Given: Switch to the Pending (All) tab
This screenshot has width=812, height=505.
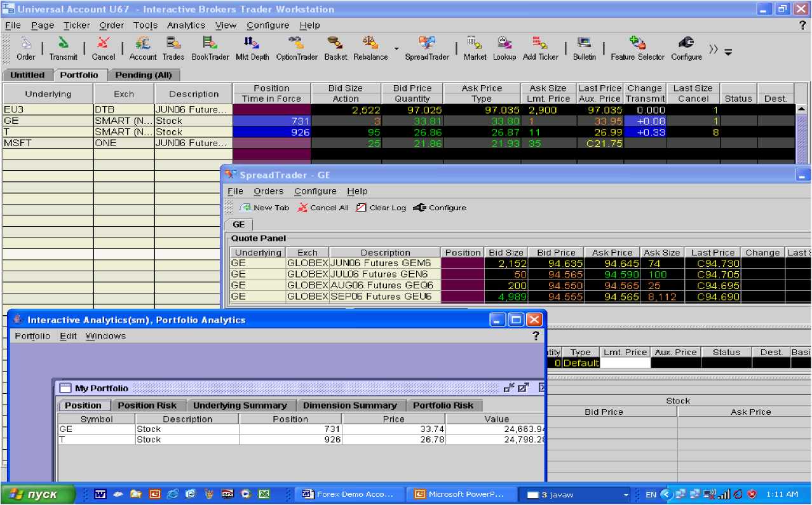Looking at the screenshot, I should coord(144,75).
